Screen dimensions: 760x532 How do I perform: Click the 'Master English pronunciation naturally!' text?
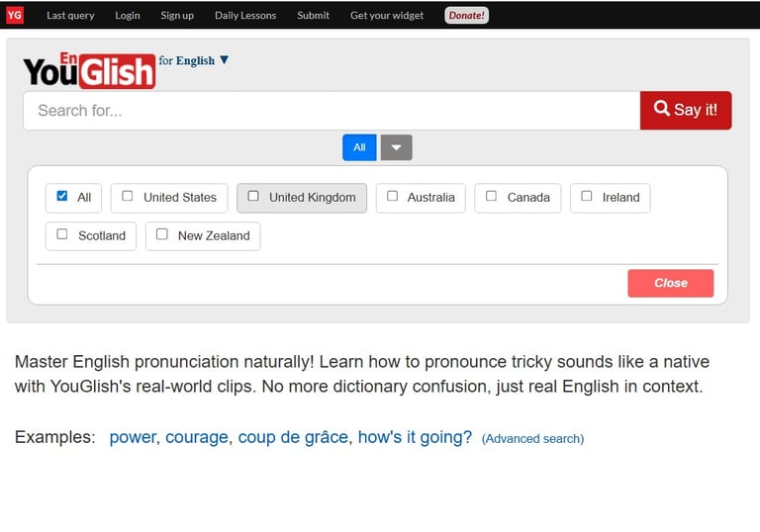tap(164, 362)
